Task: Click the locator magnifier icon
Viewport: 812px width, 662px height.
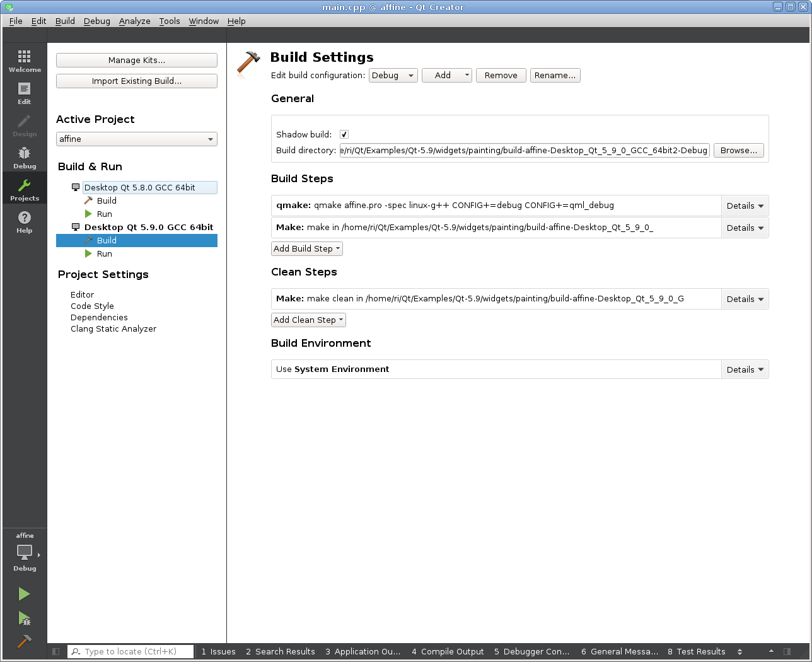Action: [76, 651]
